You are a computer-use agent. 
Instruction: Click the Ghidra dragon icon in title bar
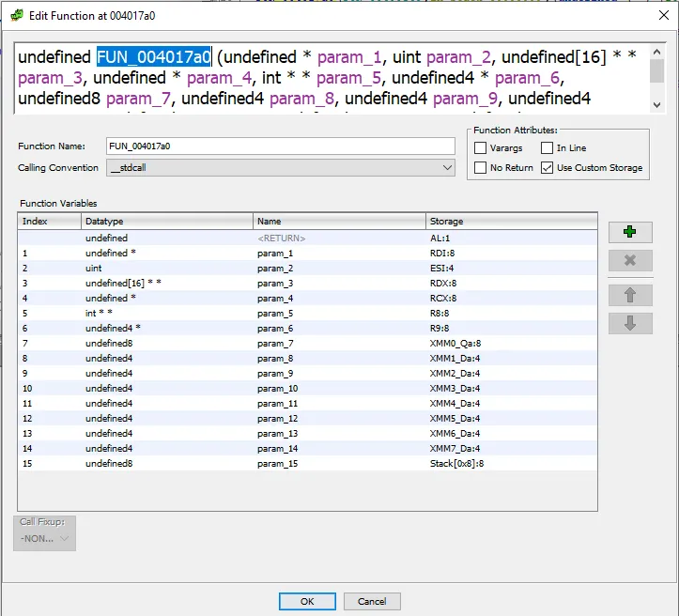pyautogui.click(x=16, y=15)
